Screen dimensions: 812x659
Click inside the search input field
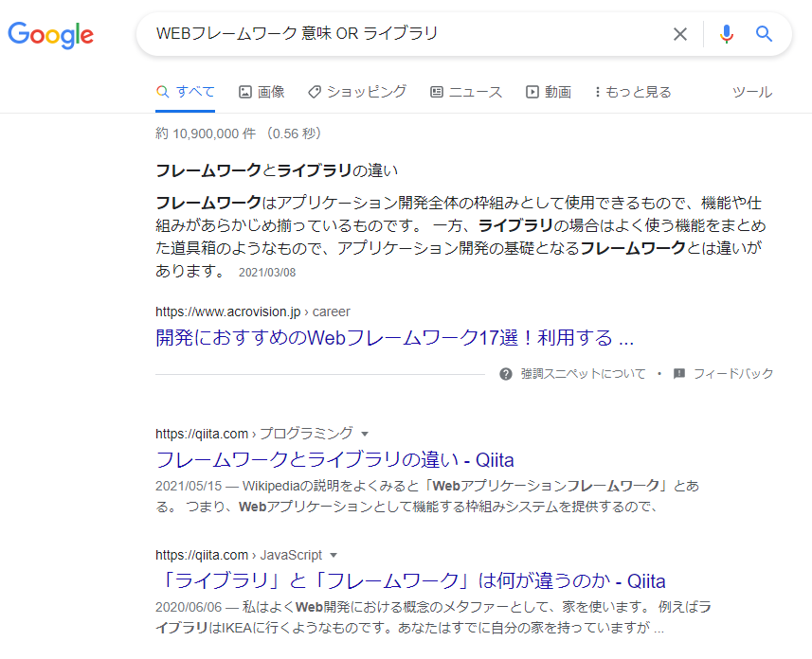tap(379, 33)
